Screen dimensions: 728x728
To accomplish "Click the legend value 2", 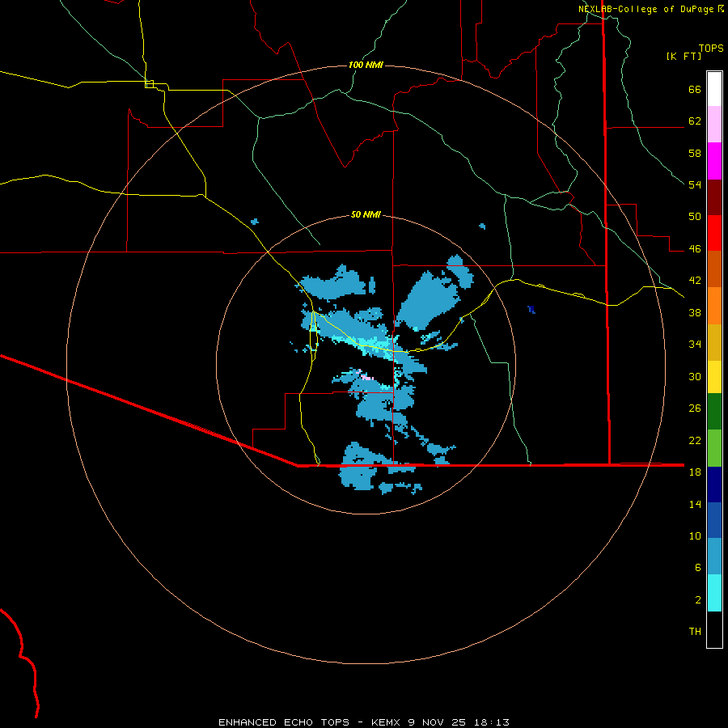I will coord(698,600).
